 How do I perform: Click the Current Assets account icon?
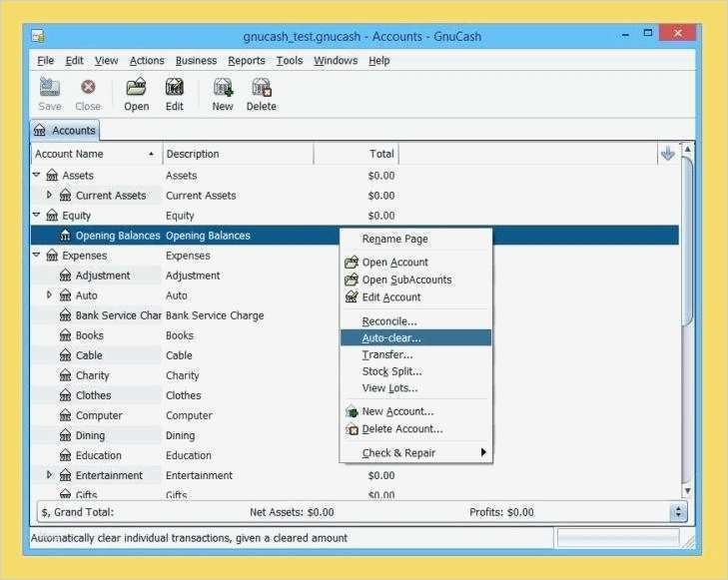[x=66, y=196]
